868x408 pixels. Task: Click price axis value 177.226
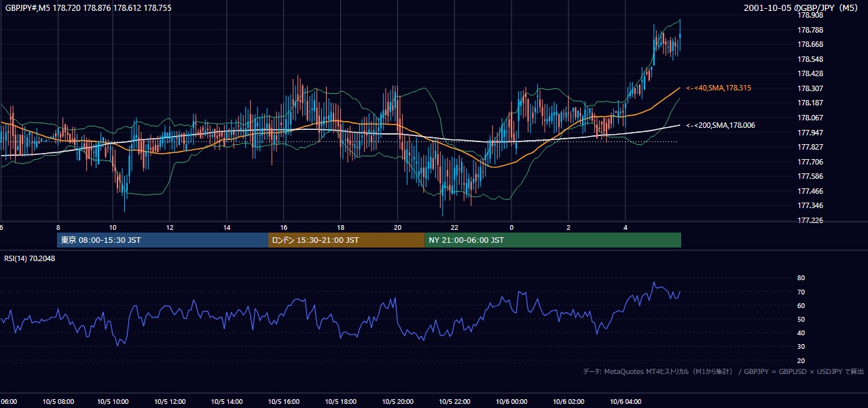[810, 220]
